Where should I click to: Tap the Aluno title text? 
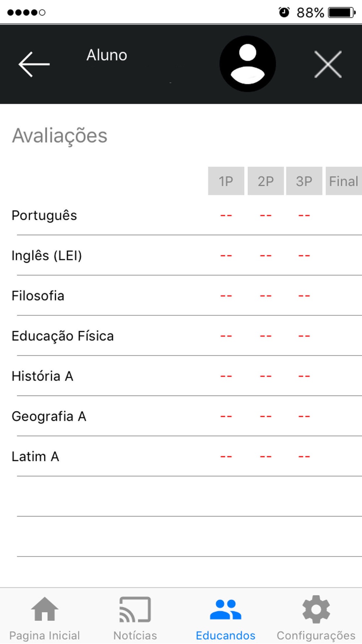tap(107, 55)
